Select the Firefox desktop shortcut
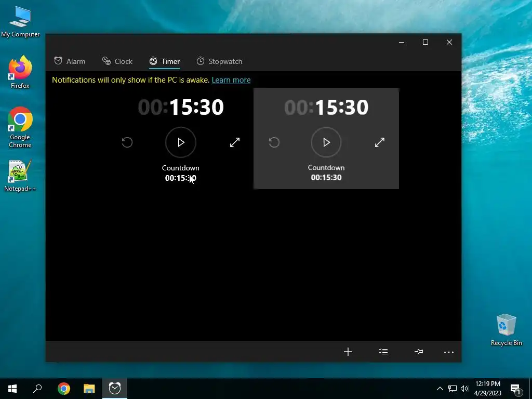This screenshot has height=399, width=532. click(x=20, y=72)
